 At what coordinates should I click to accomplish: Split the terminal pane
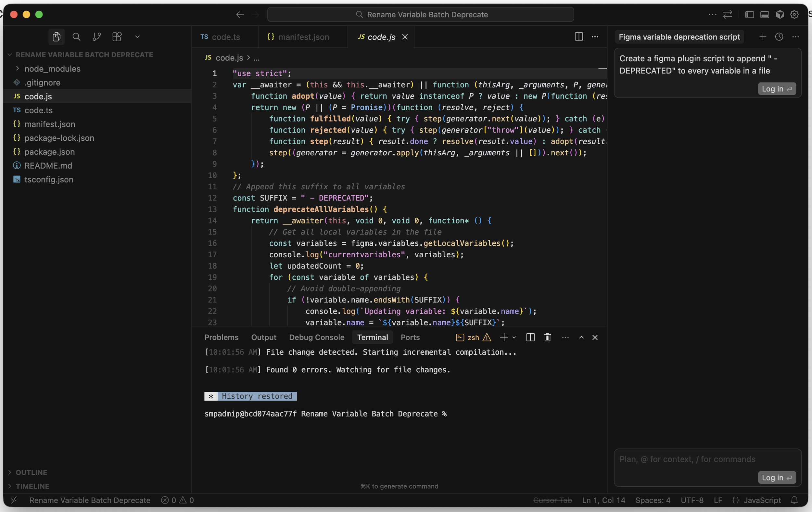coord(530,337)
